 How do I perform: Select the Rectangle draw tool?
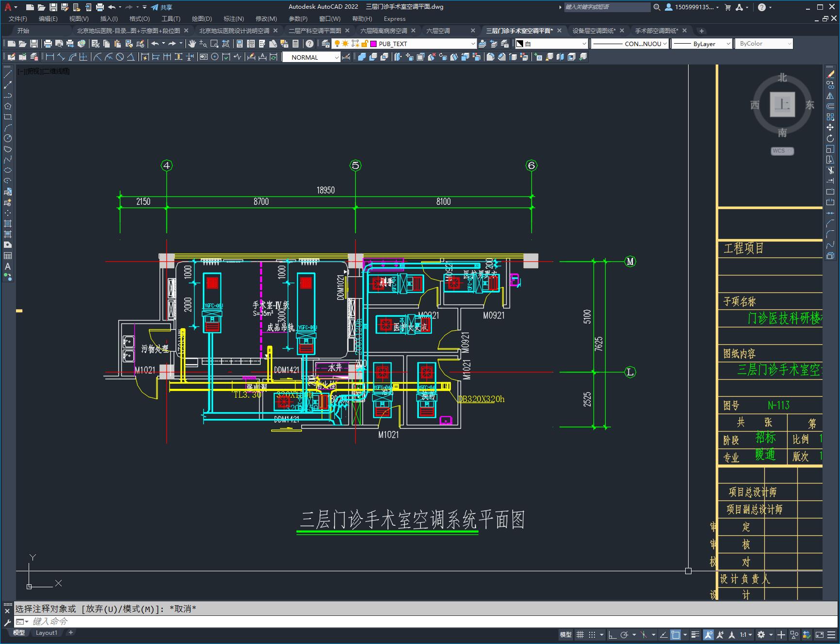(8, 117)
